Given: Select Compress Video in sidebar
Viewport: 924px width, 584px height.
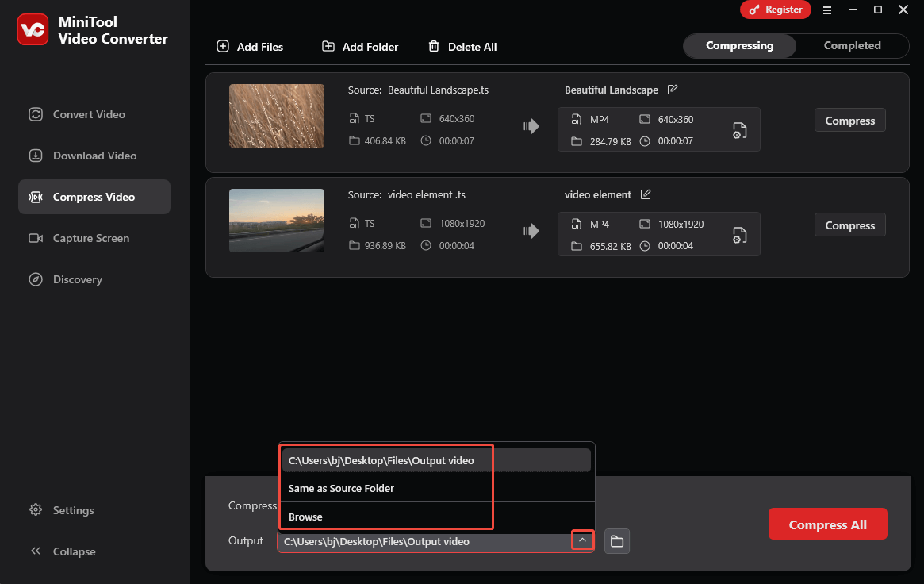Looking at the screenshot, I should [94, 197].
